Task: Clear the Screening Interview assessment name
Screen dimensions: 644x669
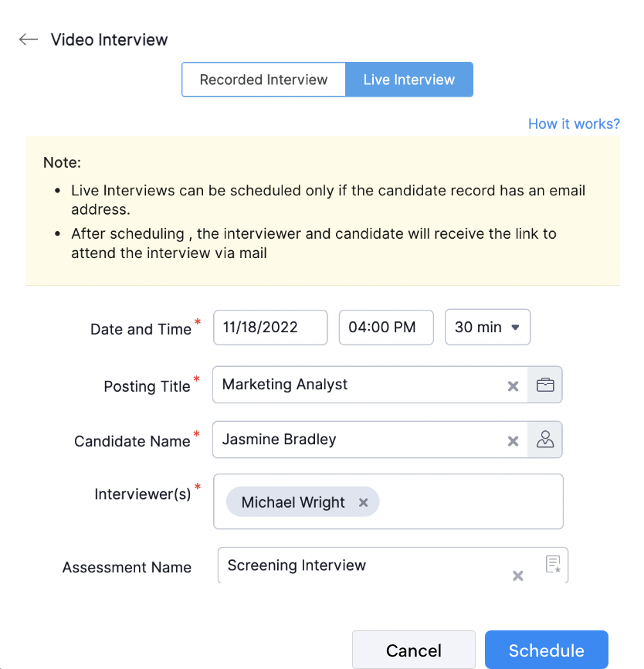Action: [518, 576]
